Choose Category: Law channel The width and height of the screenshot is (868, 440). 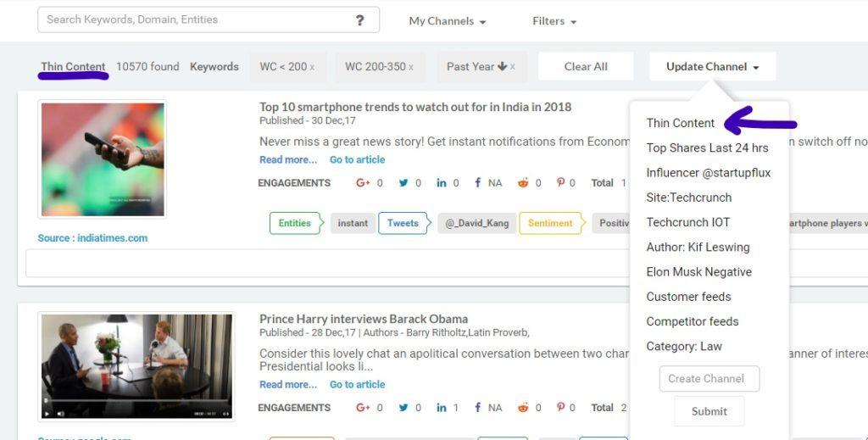click(684, 347)
